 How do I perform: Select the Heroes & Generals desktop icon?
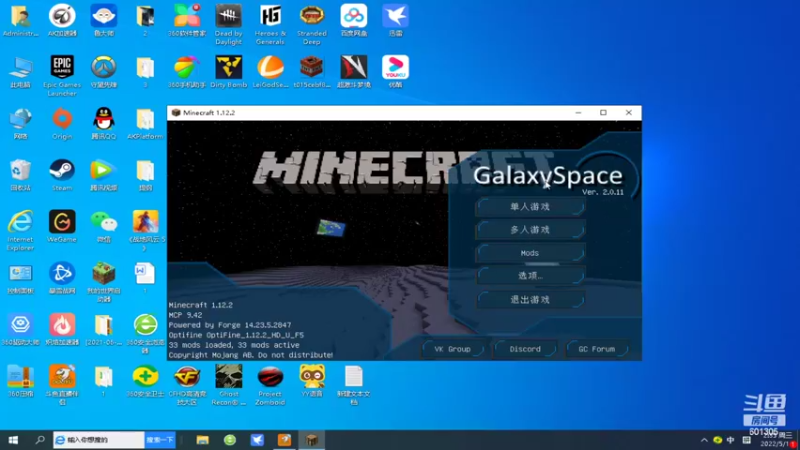point(270,24)
